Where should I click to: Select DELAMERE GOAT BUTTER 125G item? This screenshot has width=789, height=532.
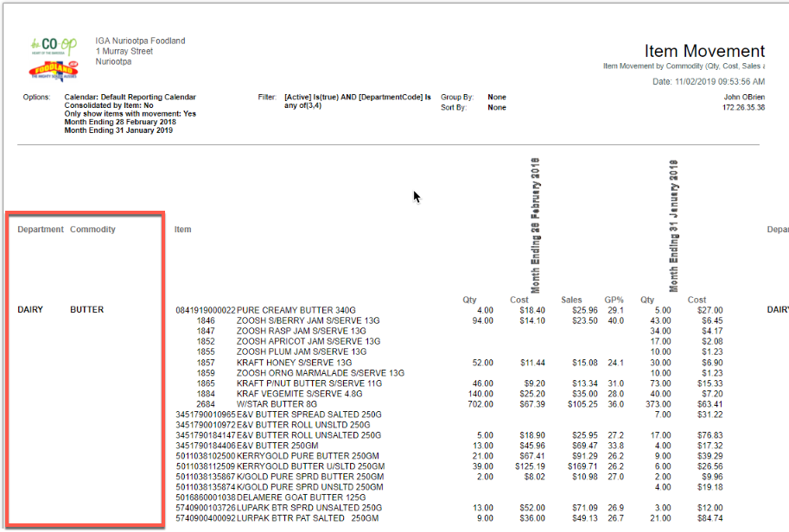pos(301,497)
